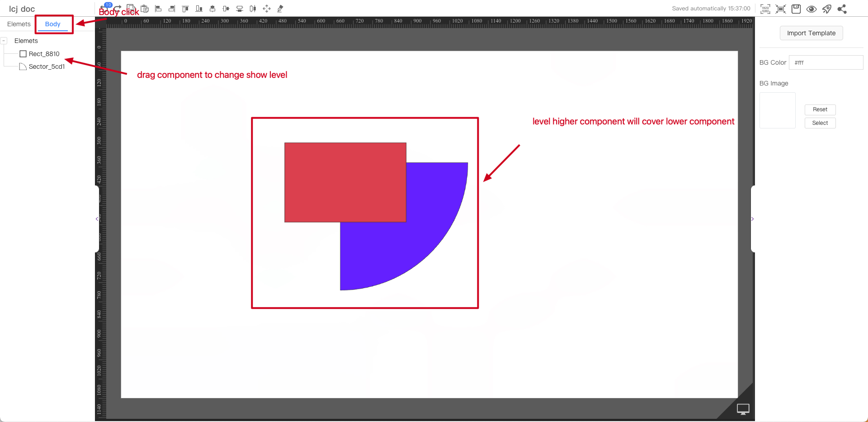Align selected components to right
This screenshot has height=422, width=868.
[x=172, y=9]
